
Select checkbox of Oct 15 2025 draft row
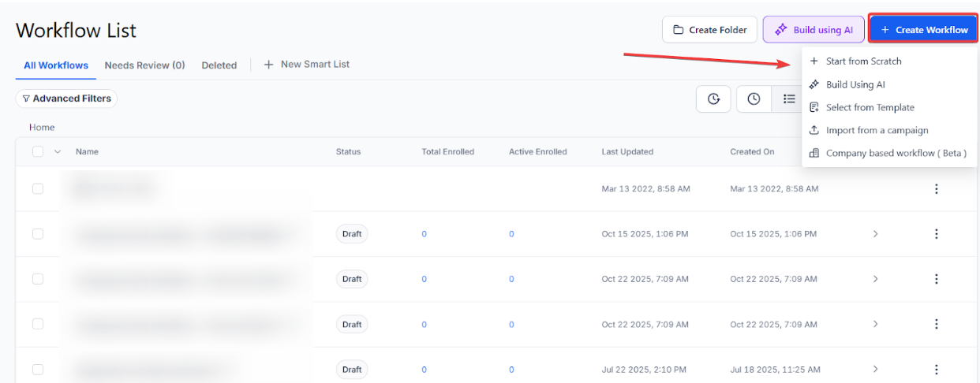pyautogui.click(x=38, y=234)
